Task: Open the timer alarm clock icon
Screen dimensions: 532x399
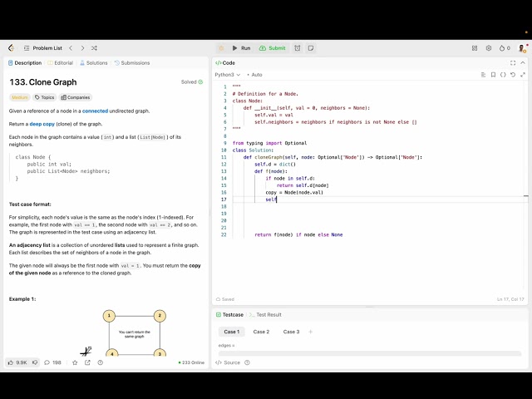Action: [298, 48]
